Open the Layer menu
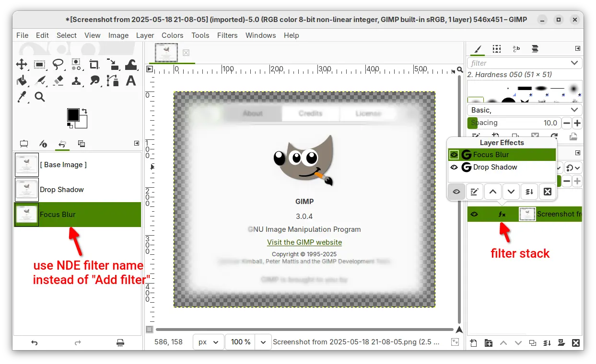 point(145,35)
